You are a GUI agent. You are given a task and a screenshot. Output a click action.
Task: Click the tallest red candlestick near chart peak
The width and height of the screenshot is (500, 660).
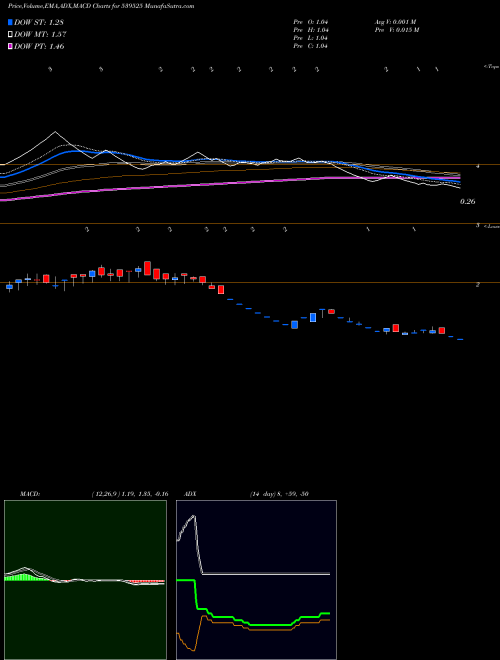(x=147, y=268)
